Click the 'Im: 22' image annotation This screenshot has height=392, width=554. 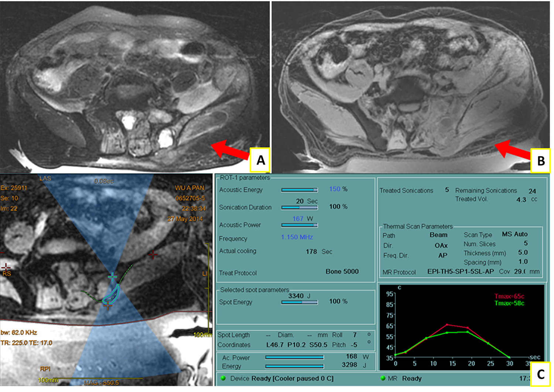(x=9, y=209)
